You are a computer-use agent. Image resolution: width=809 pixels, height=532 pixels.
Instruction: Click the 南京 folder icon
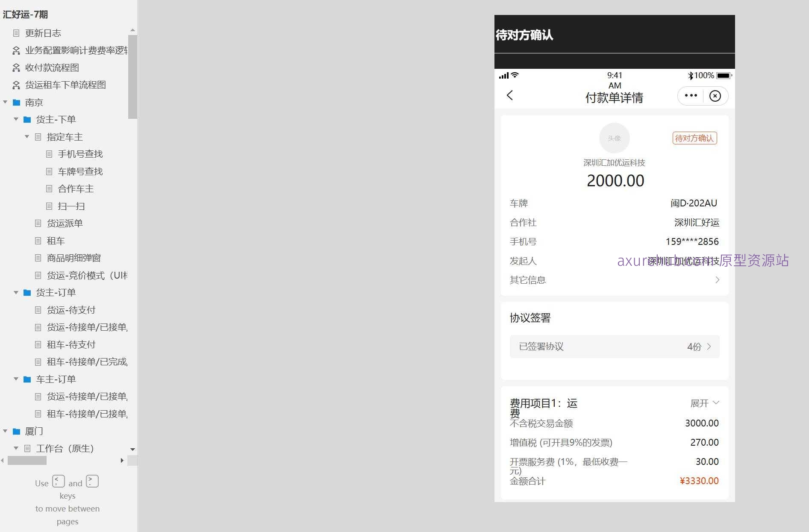coord(17,102)
